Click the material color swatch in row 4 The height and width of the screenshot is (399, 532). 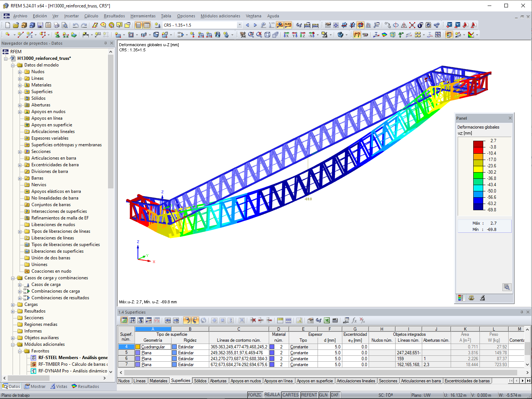271,347
